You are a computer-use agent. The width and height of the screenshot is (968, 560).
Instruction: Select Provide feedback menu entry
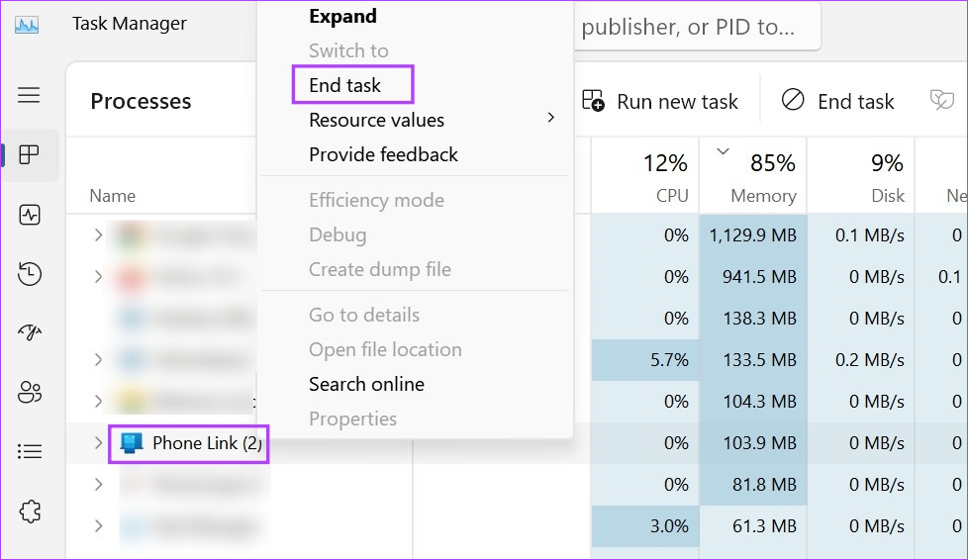pyautogui.click(x=383, y=154)
